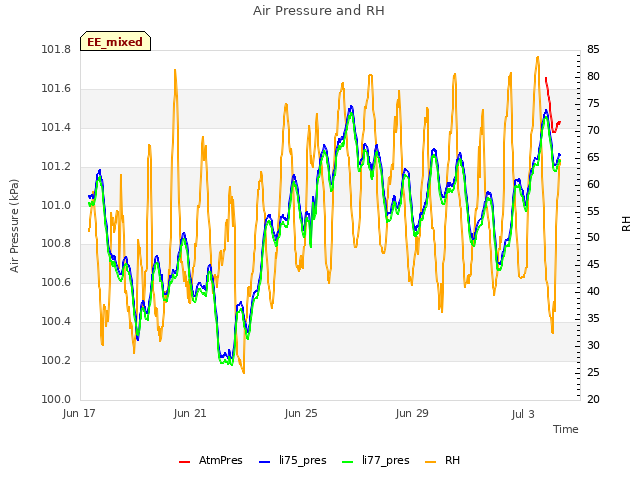Screen dimensions: 640x480
Task: Click the 60 right axis value
Action: pyautogui.click(x=593, y=184)
